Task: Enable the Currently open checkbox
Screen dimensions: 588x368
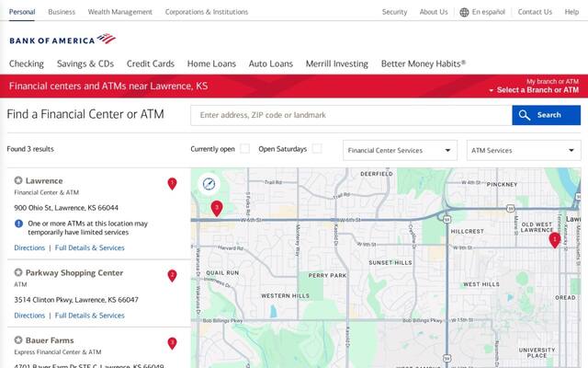Action: point(245,149)
